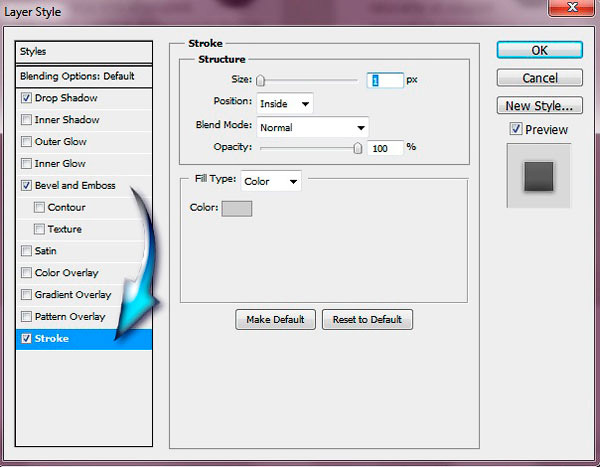Open the stroke Color swatch picker
This screenshot has height=467, width=600.
[237, 209]
